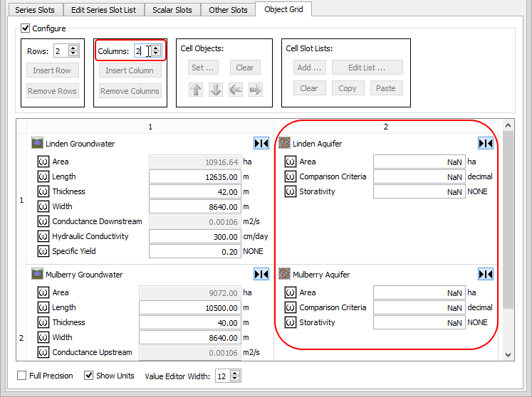Click slot icon next to Storativity in Linden Aquifer
This screenshot has height=397, width=532.
[290, 191]
